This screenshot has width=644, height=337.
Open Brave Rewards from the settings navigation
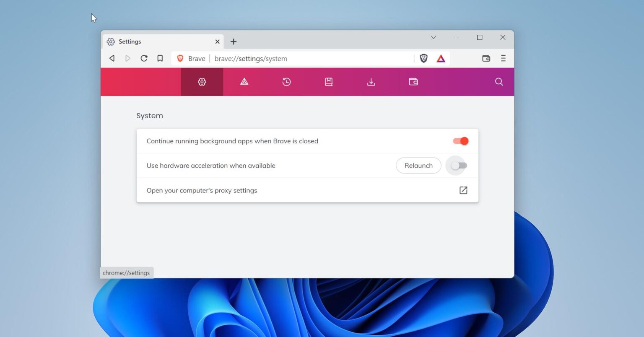244,82
